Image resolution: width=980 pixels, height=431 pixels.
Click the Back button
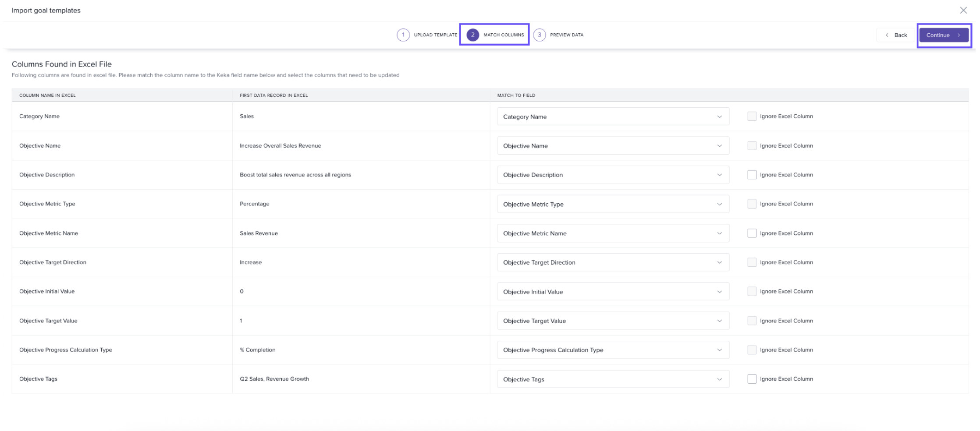click(x=896, y=35)
